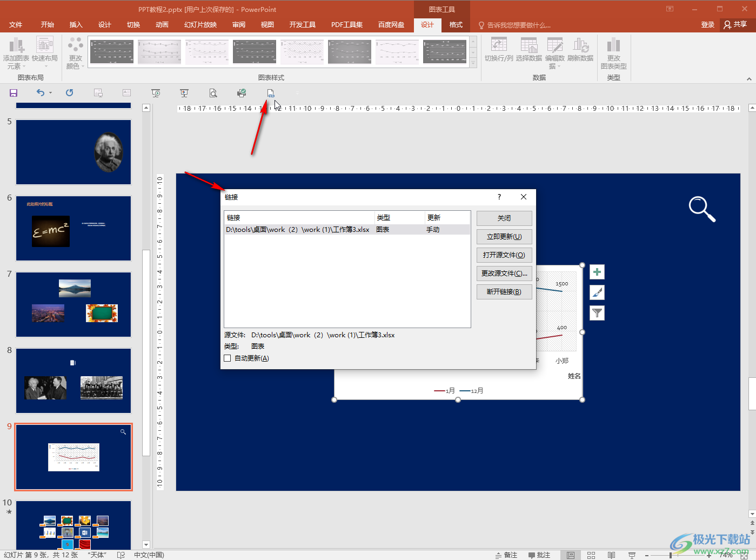Click the Undo arrow icon

[x=41, y=93]
